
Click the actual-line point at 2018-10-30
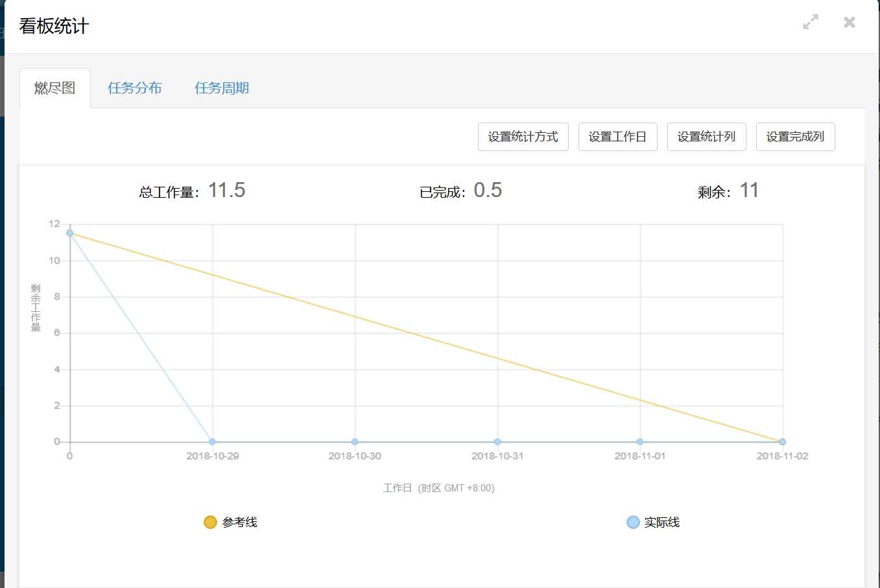355,442
